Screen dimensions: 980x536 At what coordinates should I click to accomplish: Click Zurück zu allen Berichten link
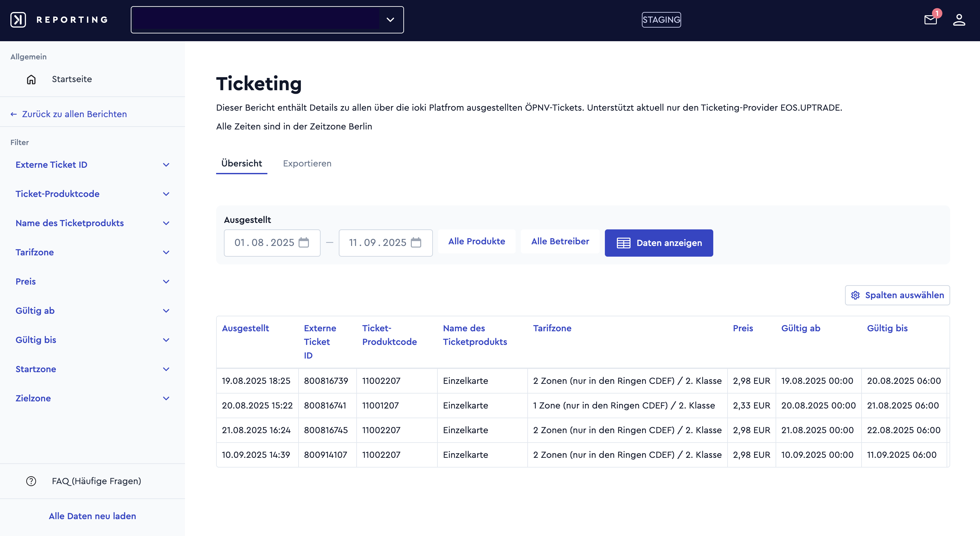(69, 114)
